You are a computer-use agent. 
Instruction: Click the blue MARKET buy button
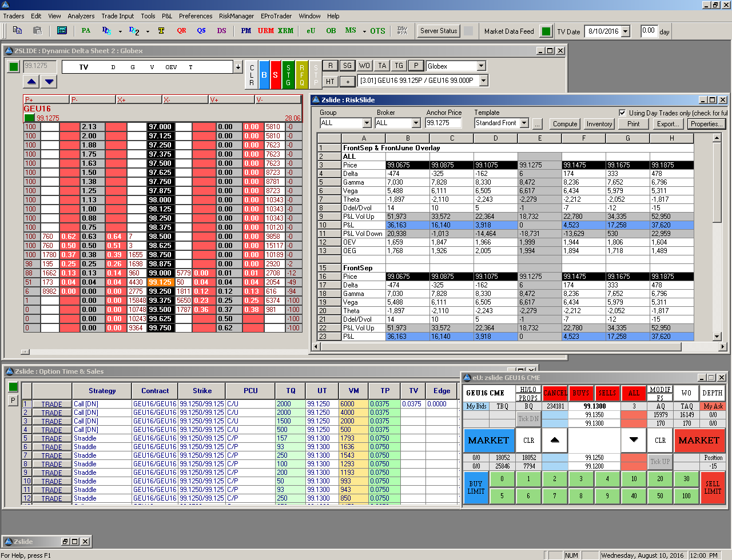[x=488, y=440]
